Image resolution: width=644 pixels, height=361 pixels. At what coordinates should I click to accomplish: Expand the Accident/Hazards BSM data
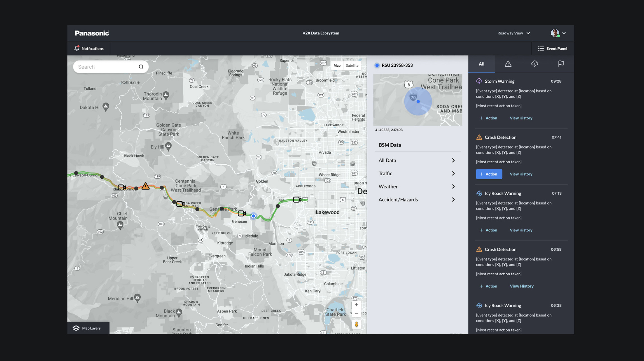(x=417, y=200)
